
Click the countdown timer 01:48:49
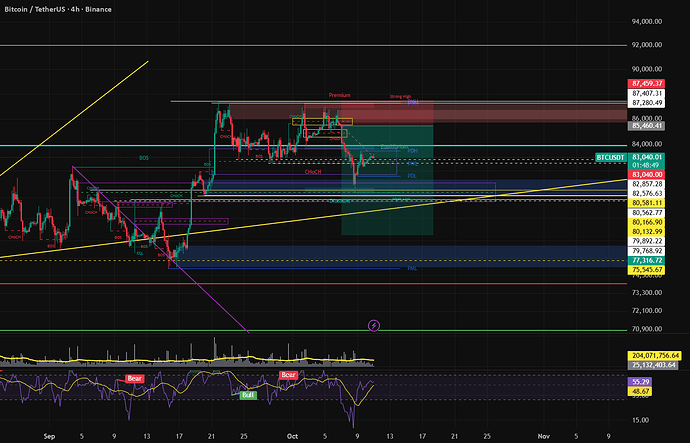(646, 165)
